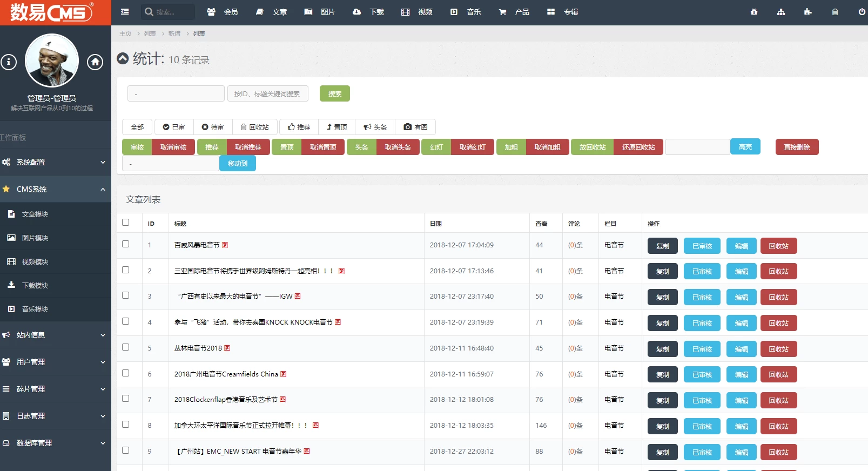Click the gift icon in top bar
The width and height of the screenshot is (868, 471).
tap(754, 11)
